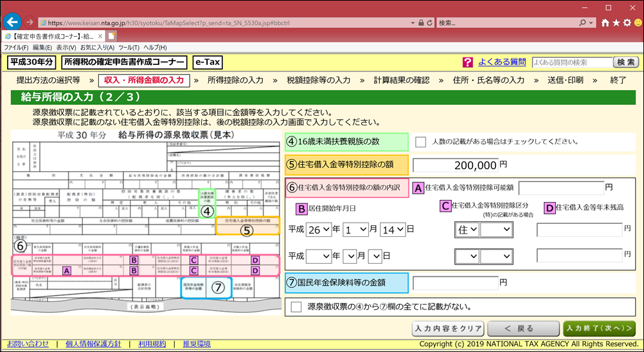Open the 利用規約 footer link
644x352 pixels.
(x=152, y=344)
